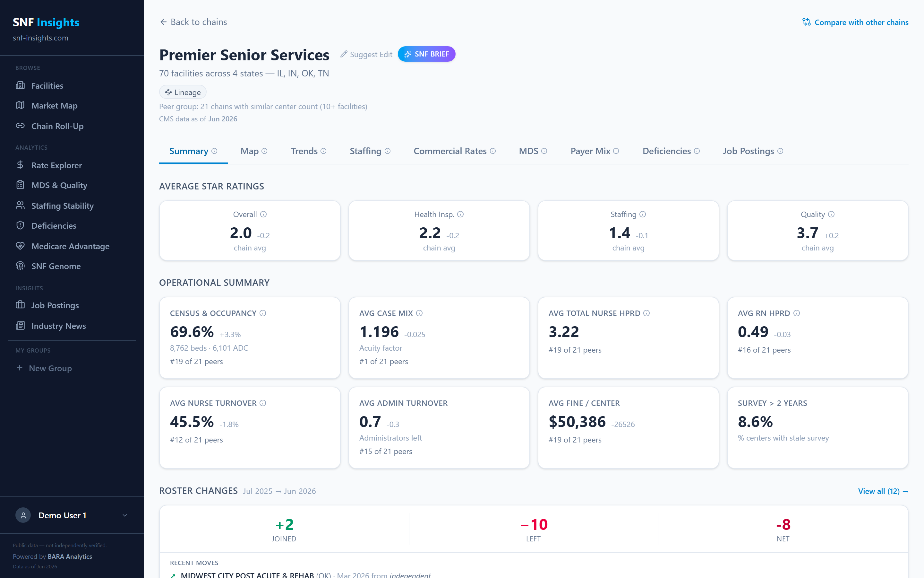Click info icon next to Avg Total Nurse HPRD

(x=646, y=313)
